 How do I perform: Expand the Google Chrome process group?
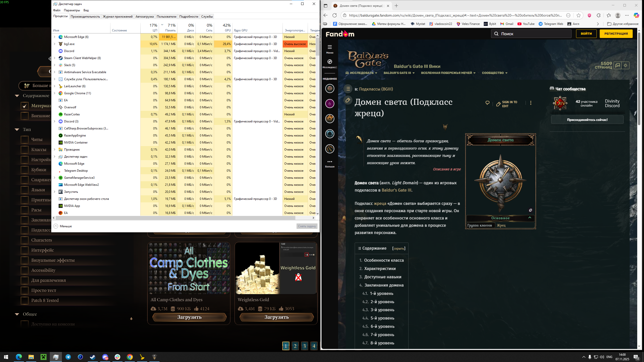pyautogui.click(x=55, y=93)
